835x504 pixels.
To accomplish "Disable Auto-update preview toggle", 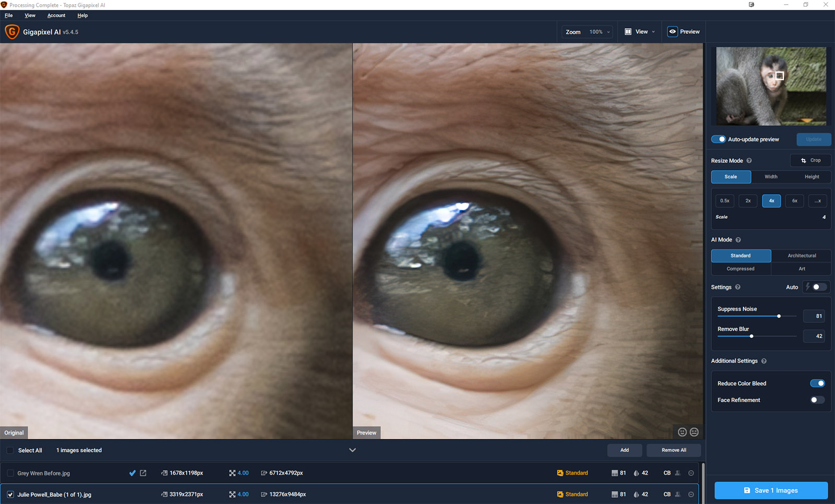I will (x=719, y=139).
